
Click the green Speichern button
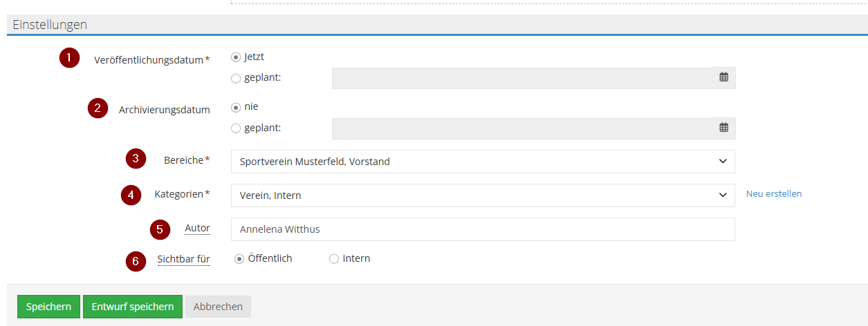(x=48, y=307)
